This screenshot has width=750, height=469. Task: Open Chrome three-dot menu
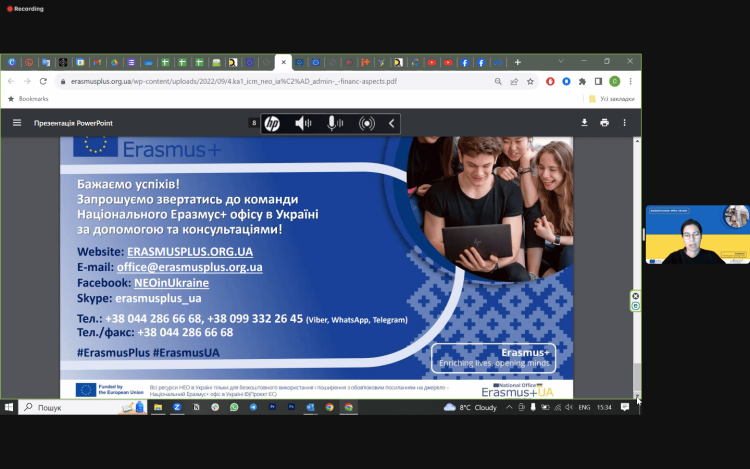click(x=631, y=81)
